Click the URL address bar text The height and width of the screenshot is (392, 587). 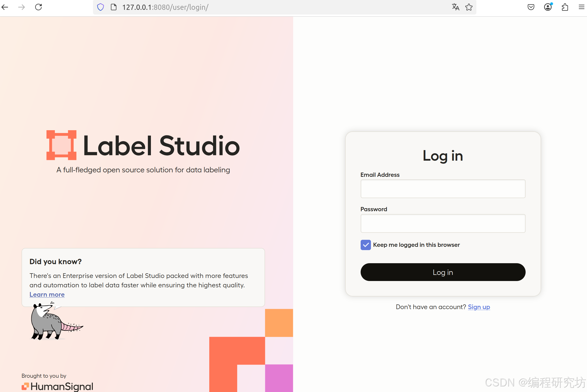165,7
